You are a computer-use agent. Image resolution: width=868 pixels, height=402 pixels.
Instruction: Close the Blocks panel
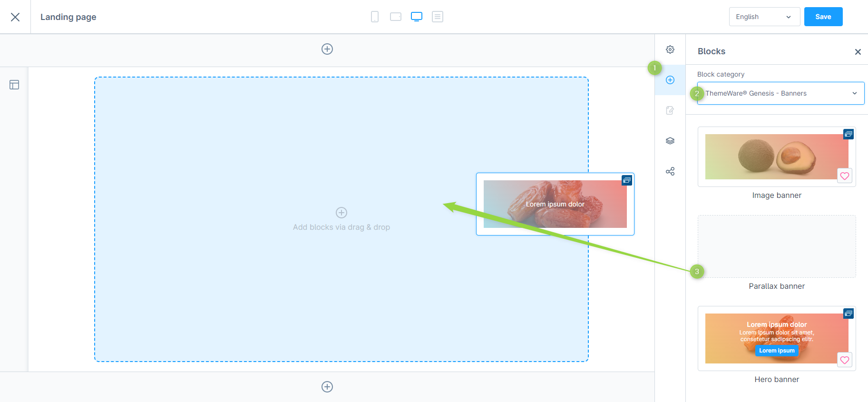point(858,52)
